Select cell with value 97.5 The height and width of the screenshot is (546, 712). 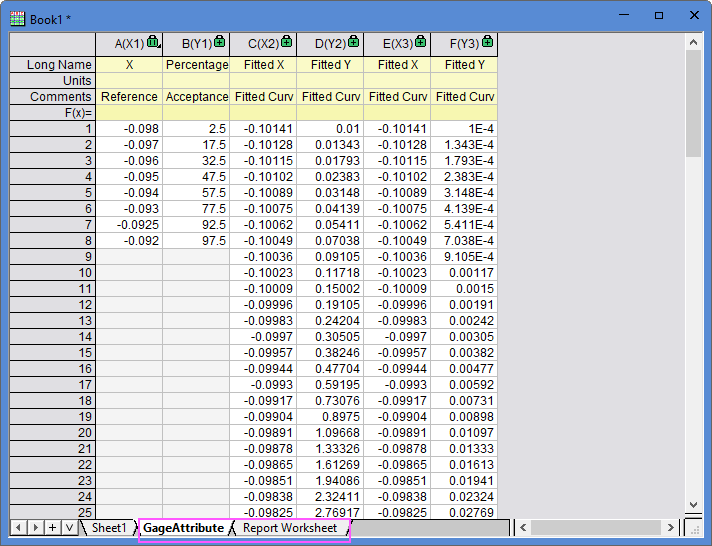(x=196, y=240)
